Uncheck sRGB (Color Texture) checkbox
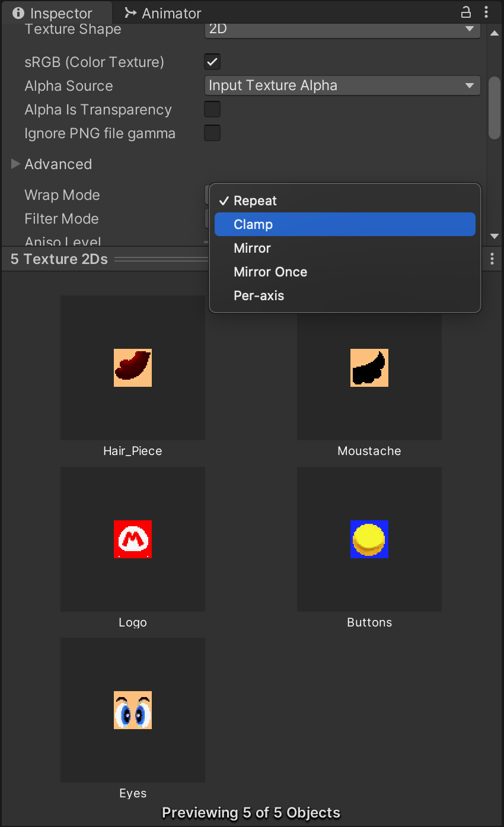Image resolution: width=504 pixels, height=827 pixels. pos(212,62)
